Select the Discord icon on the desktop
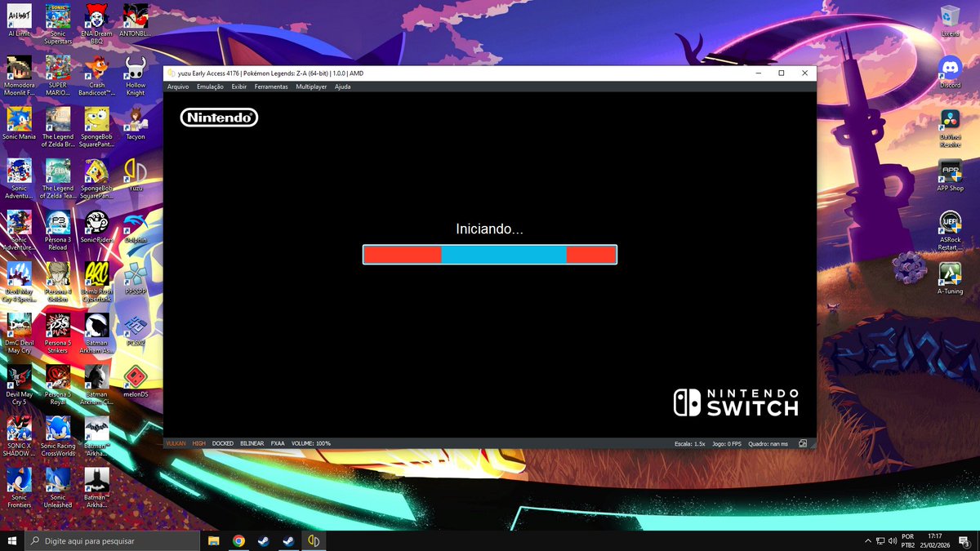980x551 pixels. pyautogui.click(x=950, y=73)
